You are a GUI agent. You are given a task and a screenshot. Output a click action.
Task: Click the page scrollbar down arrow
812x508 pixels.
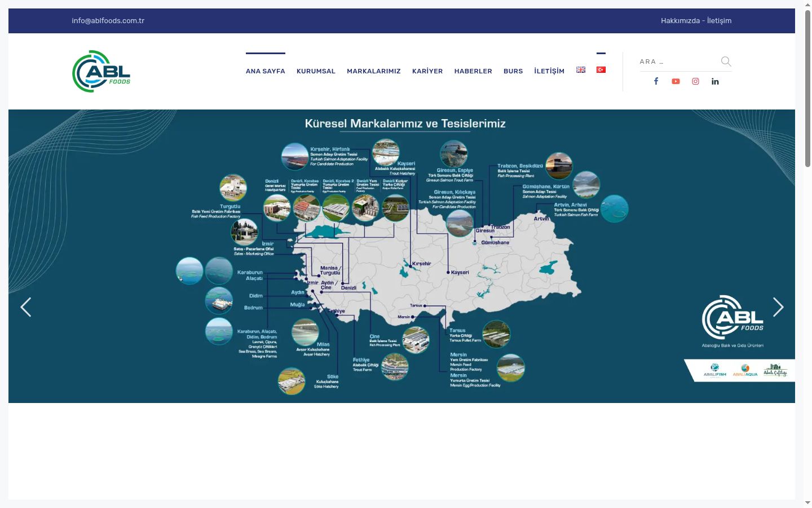[807, 503]
